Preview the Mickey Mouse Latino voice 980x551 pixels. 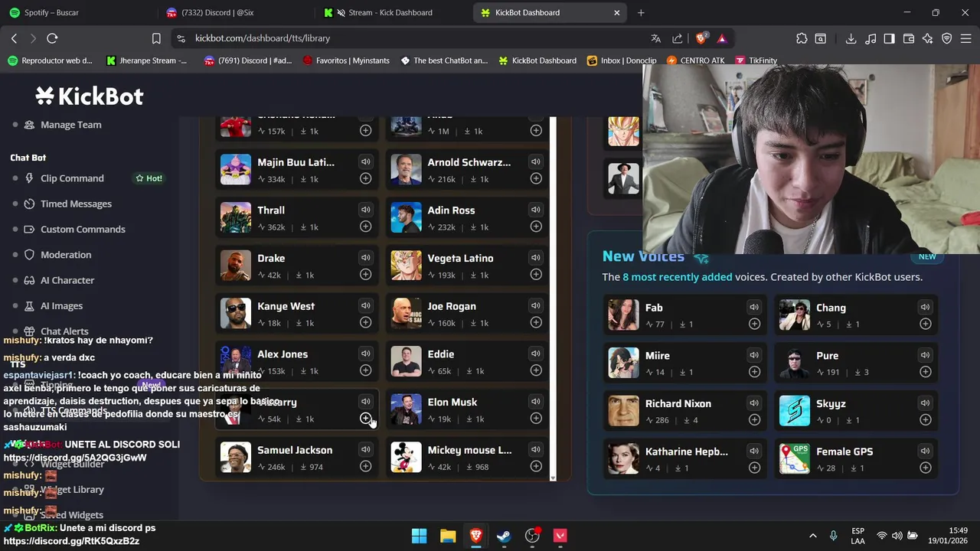[536, 450]
